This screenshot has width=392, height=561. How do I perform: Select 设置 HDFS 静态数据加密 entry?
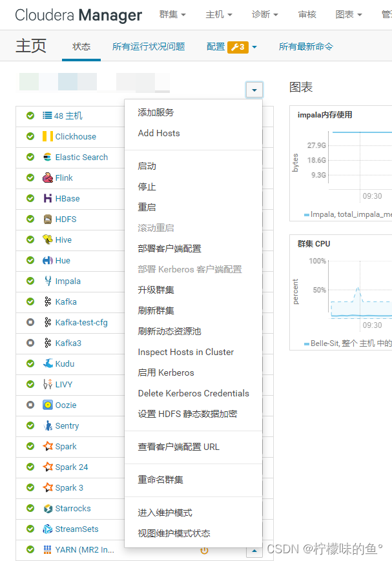(x=193, y=414)
